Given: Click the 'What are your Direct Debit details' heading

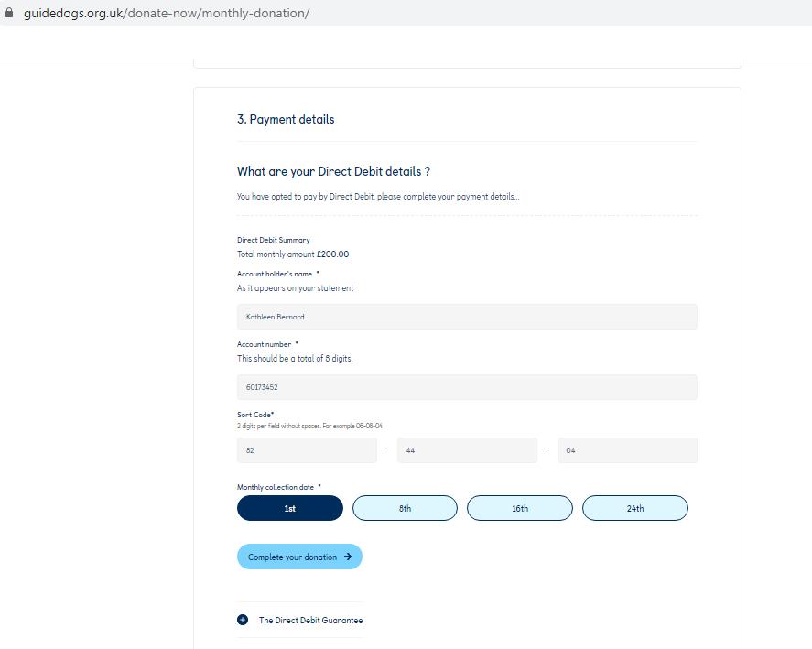Looking at the screenshot, I should pyautogui.click(x=333, y=171).
